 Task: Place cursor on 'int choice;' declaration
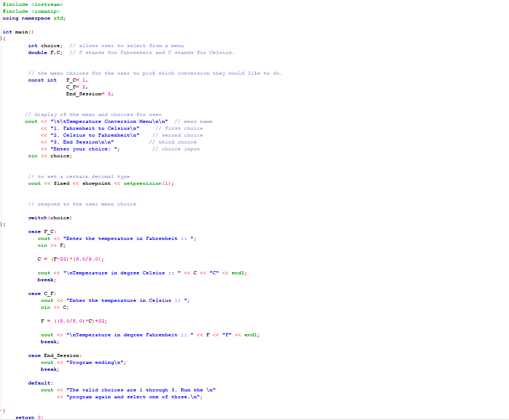(45, 46)
